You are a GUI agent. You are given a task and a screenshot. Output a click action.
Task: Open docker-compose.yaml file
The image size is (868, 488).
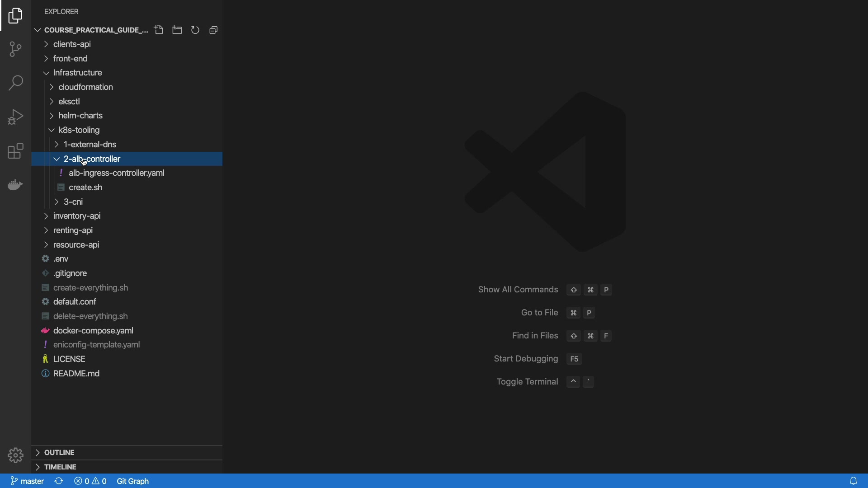tap(93, 331)
